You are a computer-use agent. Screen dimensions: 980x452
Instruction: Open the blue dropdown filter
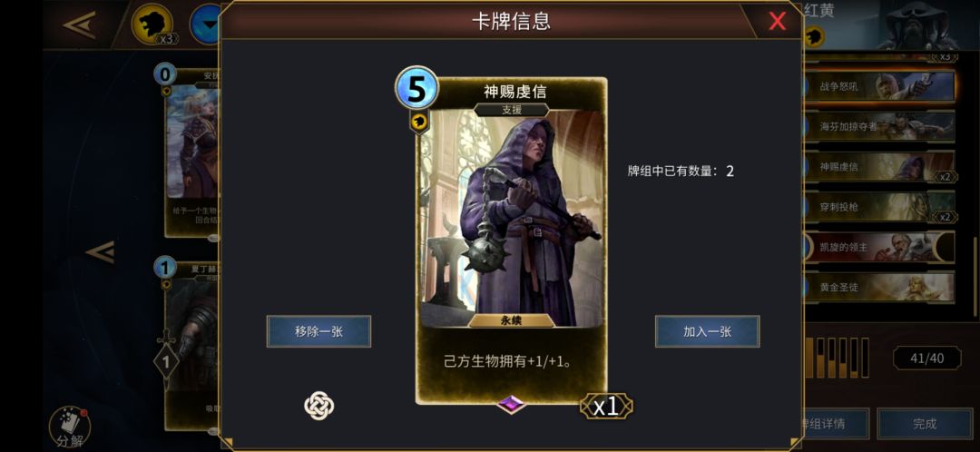click(x=205, y=25)
